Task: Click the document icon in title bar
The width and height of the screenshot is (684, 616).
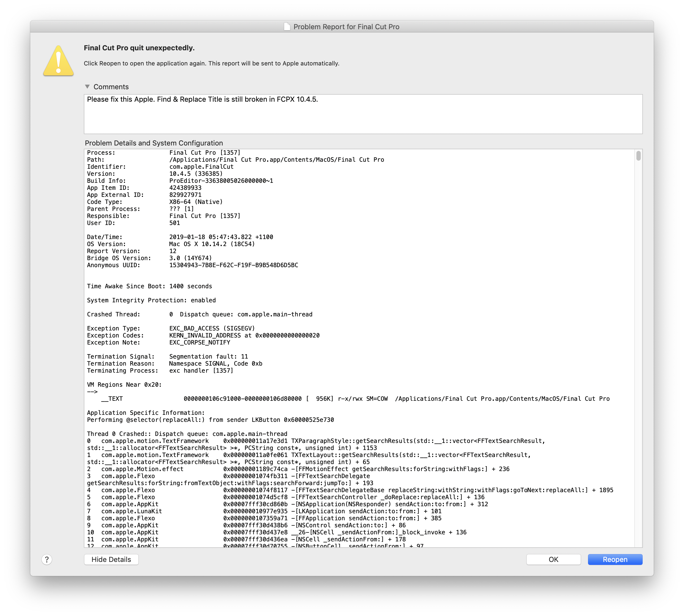Action: (287, 27)
